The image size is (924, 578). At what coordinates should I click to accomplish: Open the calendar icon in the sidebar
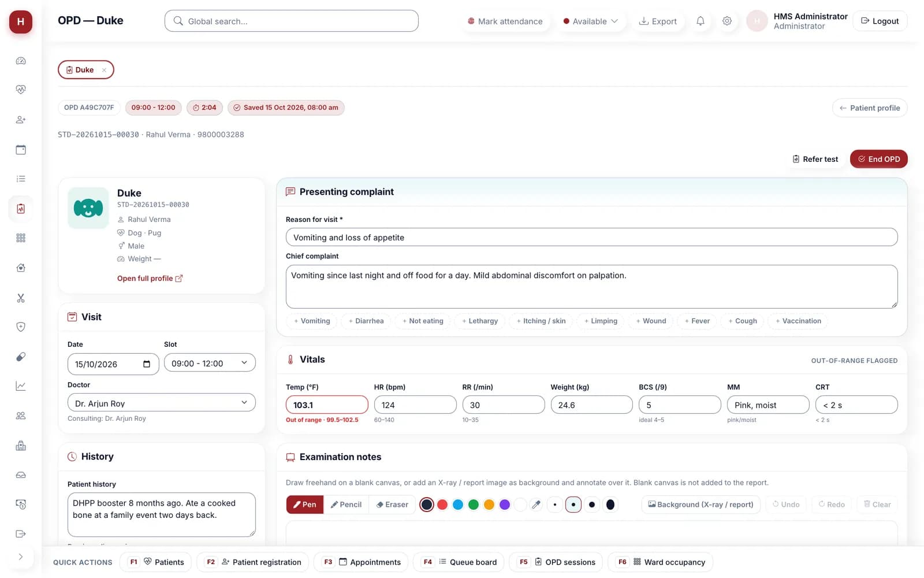pos(21,150)
